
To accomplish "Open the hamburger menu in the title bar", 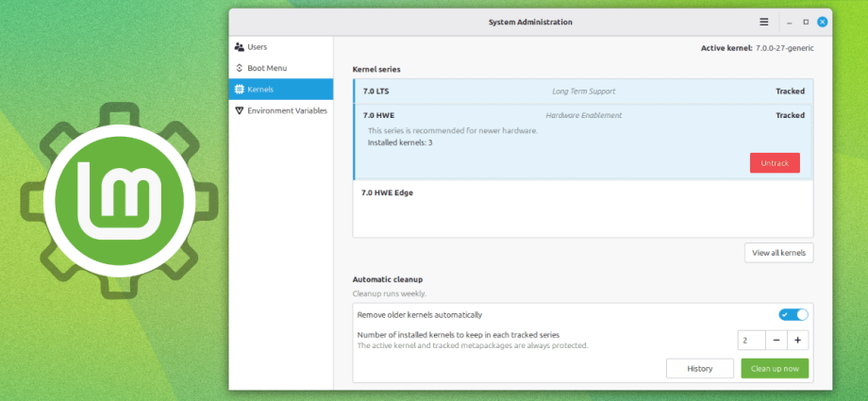I will (764, 22).
